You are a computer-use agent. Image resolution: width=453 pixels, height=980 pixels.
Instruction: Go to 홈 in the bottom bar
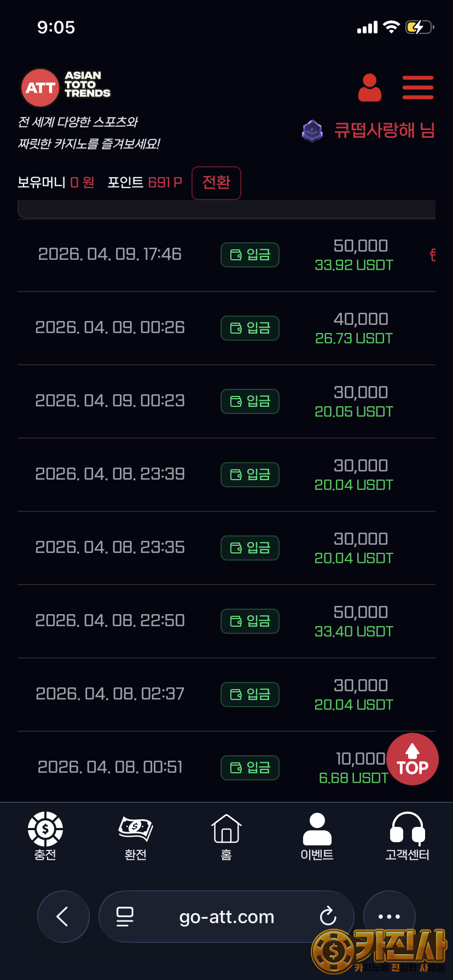pyautogui.click(x=226, y=836)
